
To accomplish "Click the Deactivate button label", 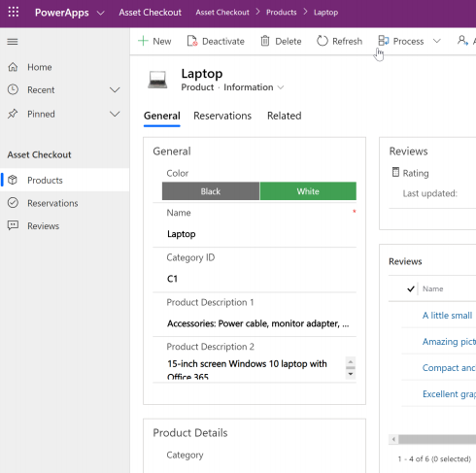I will pyautogui.click(x=223, y=42).
